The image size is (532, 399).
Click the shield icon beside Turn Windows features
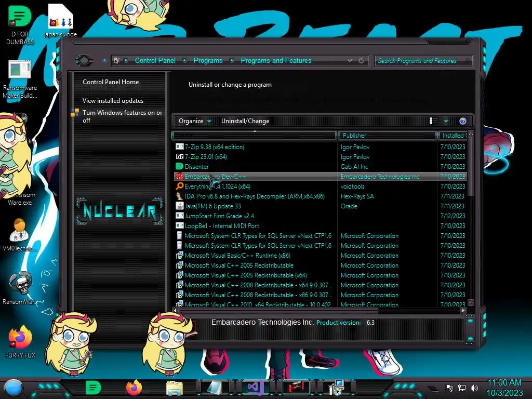click(75, 113)
